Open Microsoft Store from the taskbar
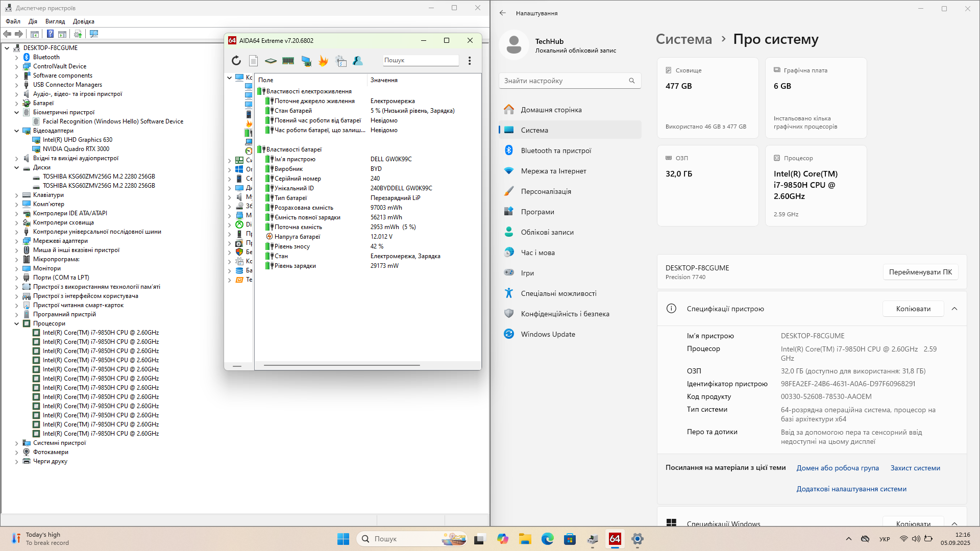The height and width of the screenshot is (551, 980). [570, 539]
